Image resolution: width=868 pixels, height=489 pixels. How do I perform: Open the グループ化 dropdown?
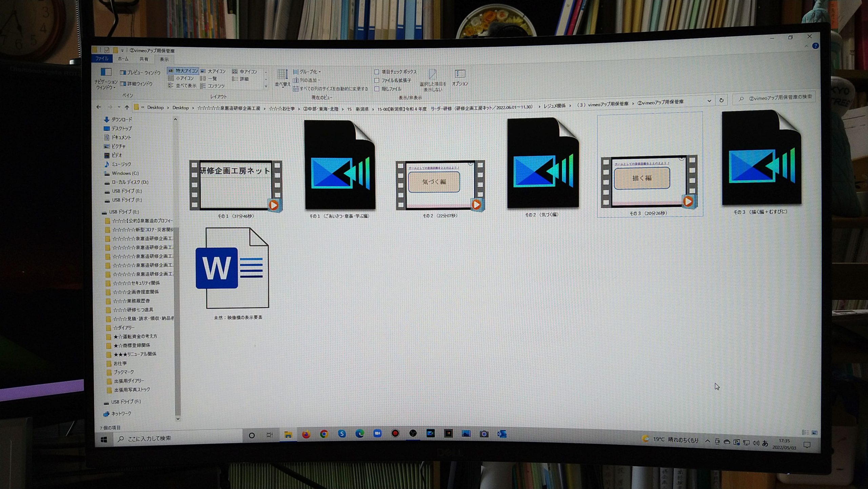[307, 72]
